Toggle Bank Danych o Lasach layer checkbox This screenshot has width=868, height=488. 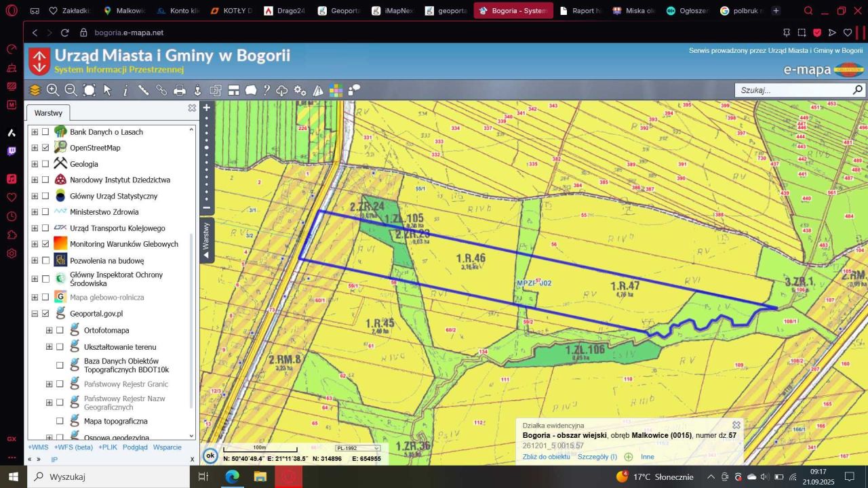pos(46,131)
